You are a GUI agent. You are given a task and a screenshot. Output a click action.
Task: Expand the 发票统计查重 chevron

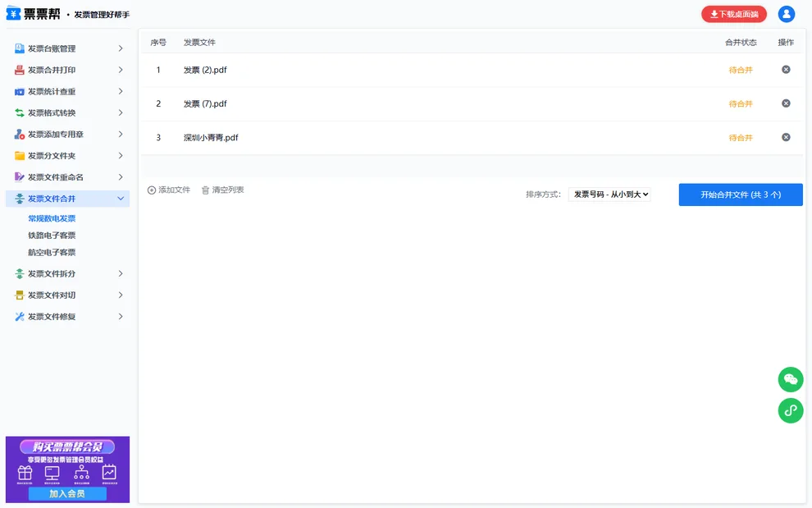tap(121, 91)
